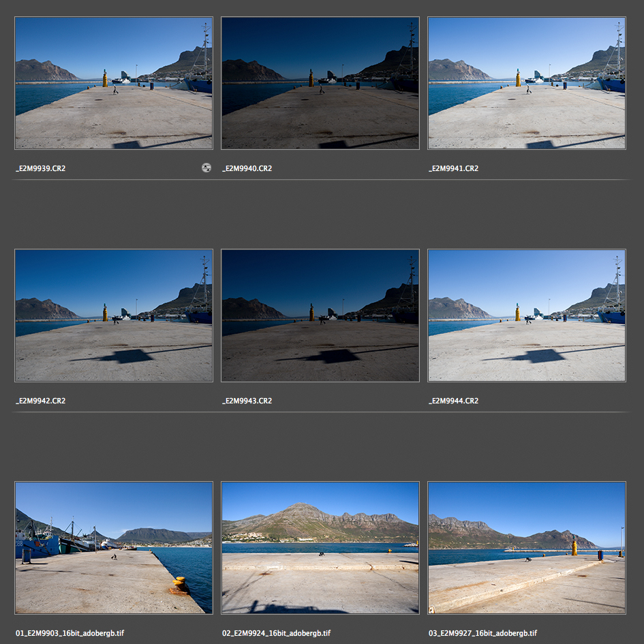Select the dark _E2M9943.CR2 thumbnail
Screen dimensions: 644x644
(320, 316)
